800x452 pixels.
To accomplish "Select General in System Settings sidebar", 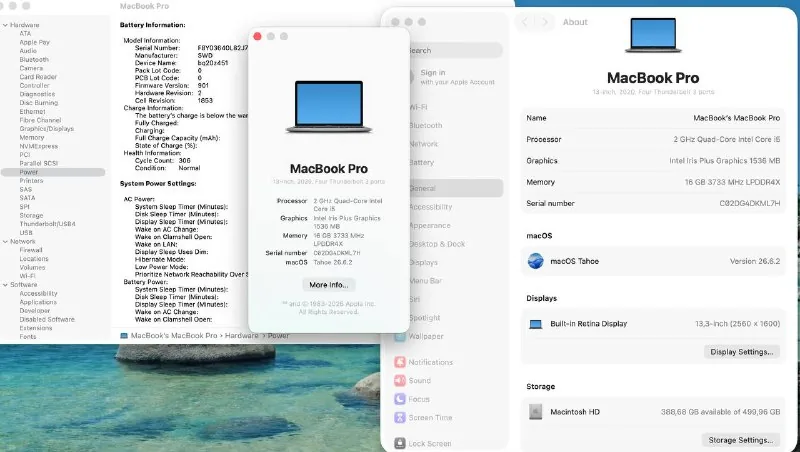I will (456, 188).
